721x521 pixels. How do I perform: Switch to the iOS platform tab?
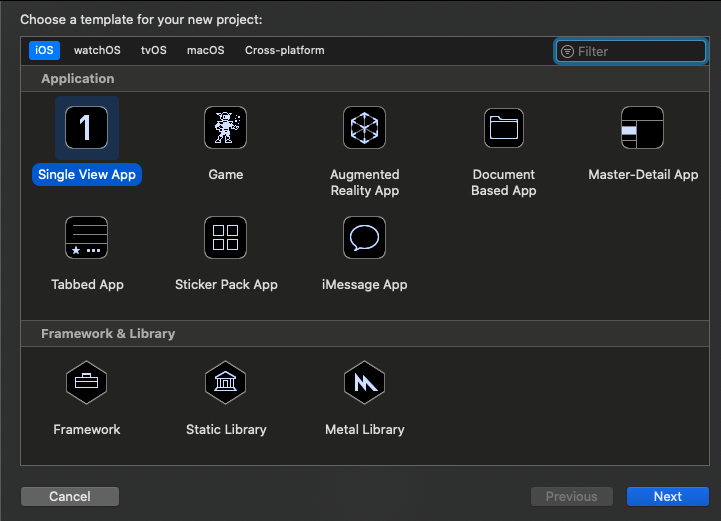point(44,50)
